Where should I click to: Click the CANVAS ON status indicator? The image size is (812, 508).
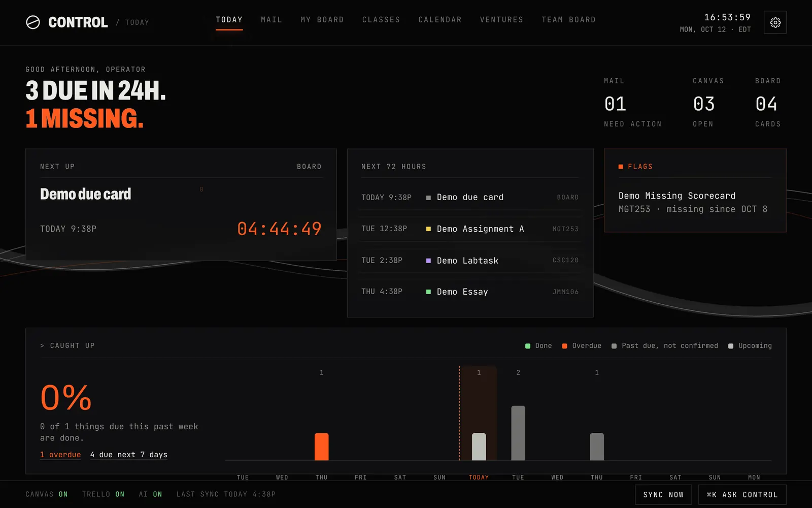click(47, 494)
